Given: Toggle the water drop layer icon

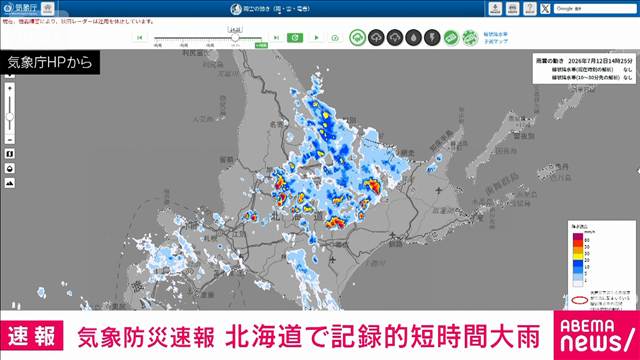Looking at the screenshot, I should point(413,38).
